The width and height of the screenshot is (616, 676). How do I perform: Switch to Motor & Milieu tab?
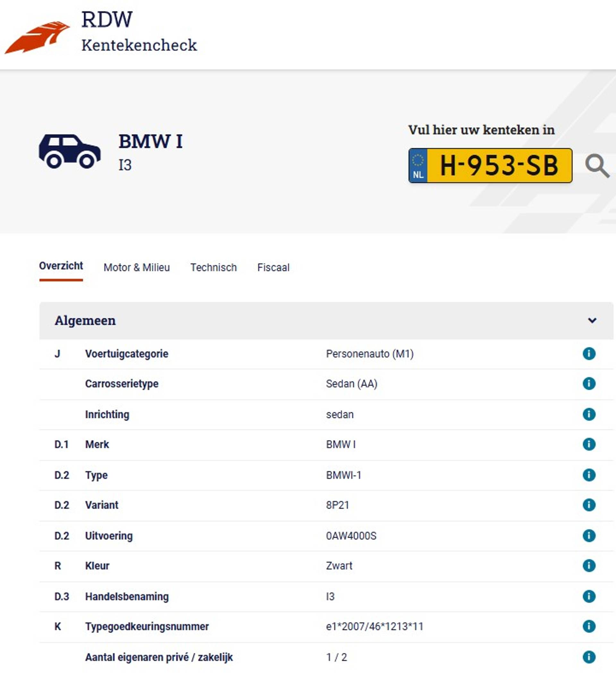(x=136, y=268)
